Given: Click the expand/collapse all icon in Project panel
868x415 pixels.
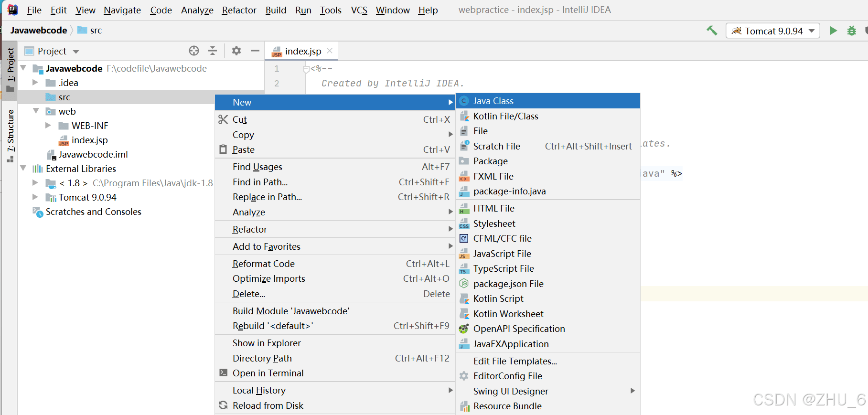Looking at the screenshot, I should (x=213, y=51).
